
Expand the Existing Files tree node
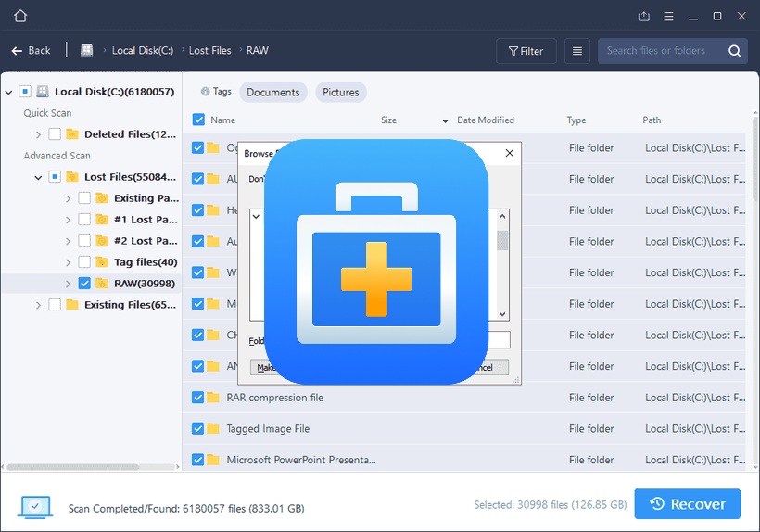click(38, 305)
